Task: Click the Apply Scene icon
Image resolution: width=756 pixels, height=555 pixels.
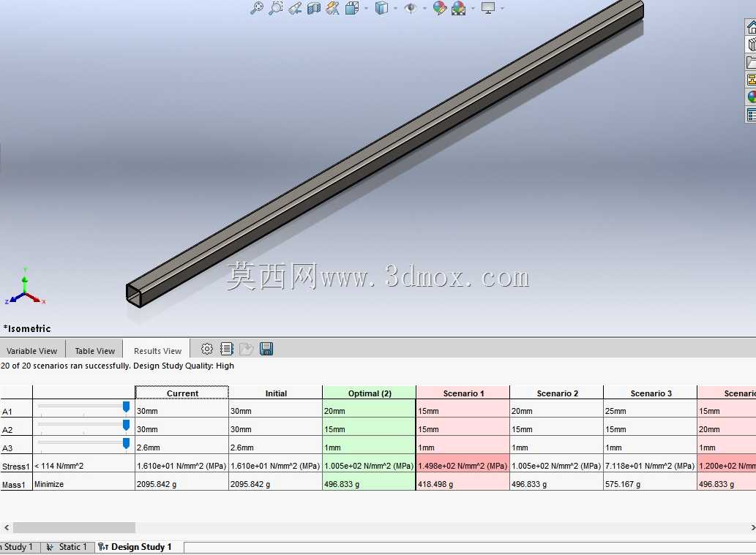Action: [x=459, y=8]
